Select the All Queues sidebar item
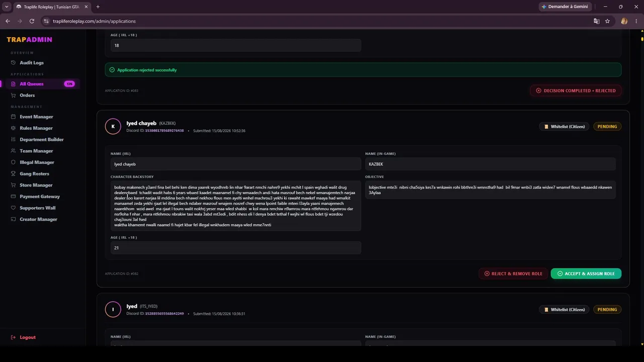Viewport: 644px width, 362px height. pos(40,84)
